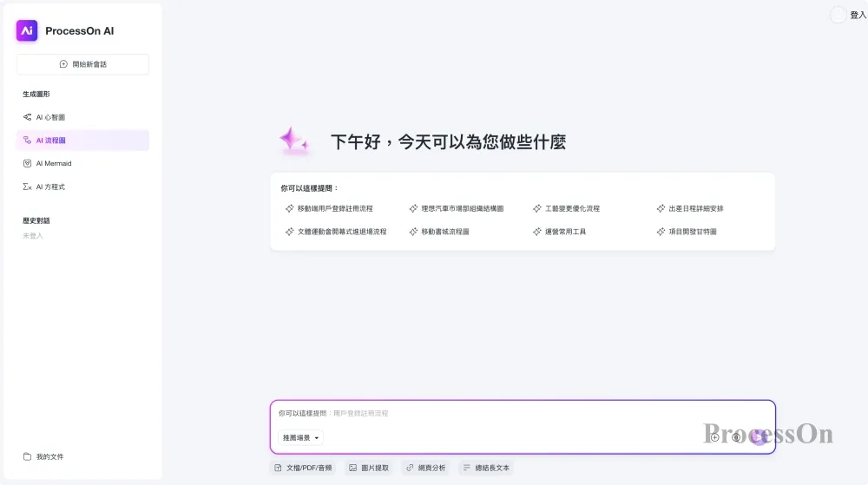Select the 總結長文本 summarize chip
The image size is (868, 485).
click(486, 468)
